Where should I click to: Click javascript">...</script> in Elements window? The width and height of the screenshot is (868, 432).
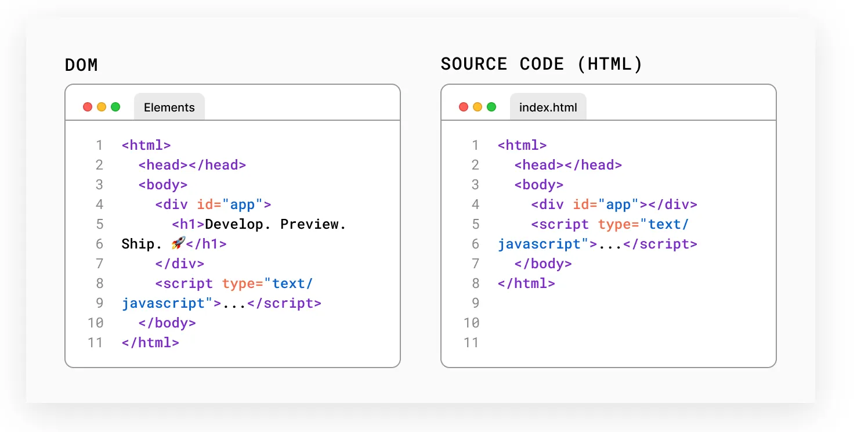tap(221, 303)
